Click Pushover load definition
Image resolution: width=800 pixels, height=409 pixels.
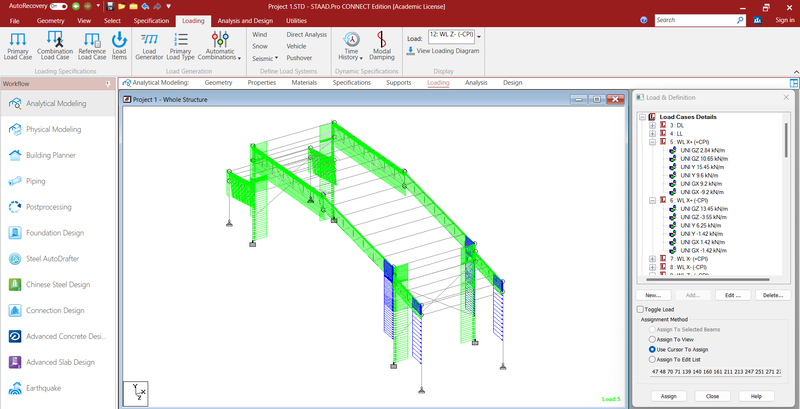point(299,58)
